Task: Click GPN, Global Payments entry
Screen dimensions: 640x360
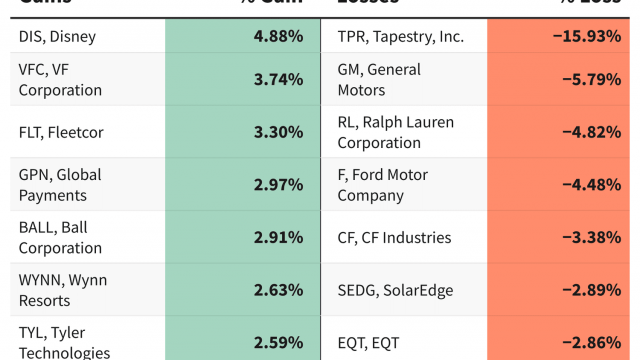Action: [60, 185]
